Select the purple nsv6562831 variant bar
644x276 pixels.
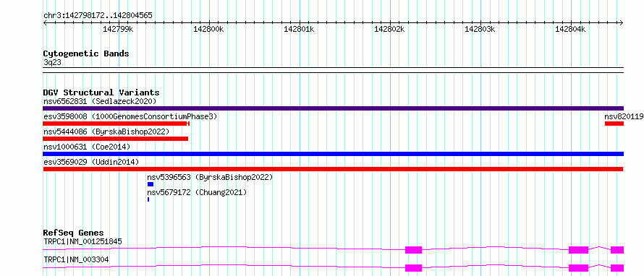333,108
